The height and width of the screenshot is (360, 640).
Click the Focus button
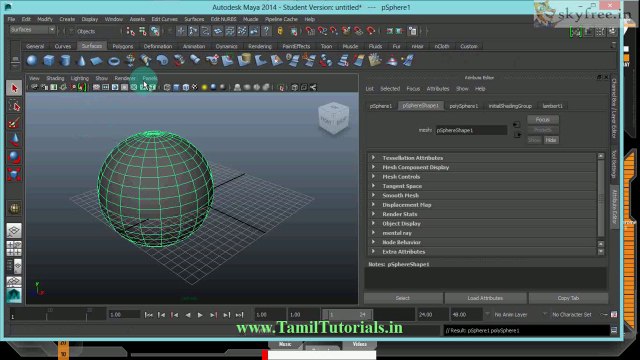[542, 120]
